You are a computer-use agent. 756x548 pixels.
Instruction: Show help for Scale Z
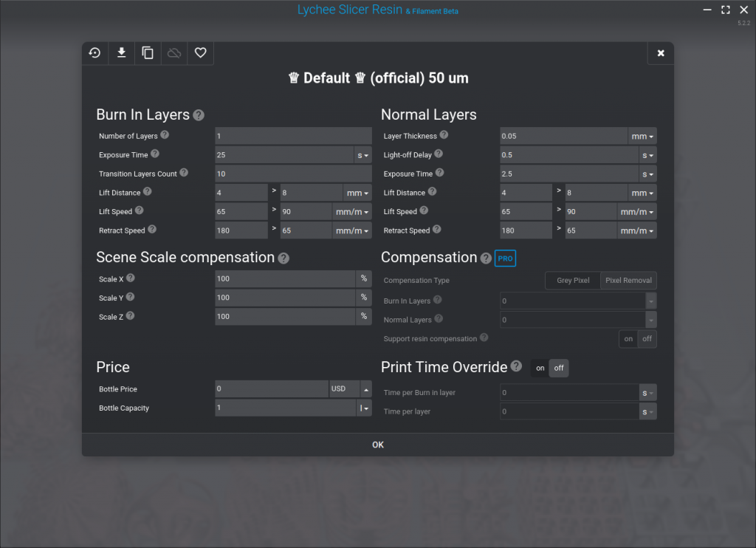click(130, 316)
